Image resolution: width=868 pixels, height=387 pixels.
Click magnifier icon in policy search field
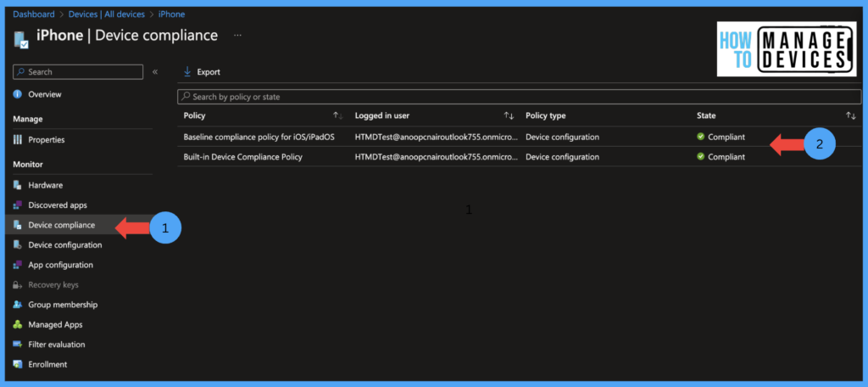coord(186,97)
